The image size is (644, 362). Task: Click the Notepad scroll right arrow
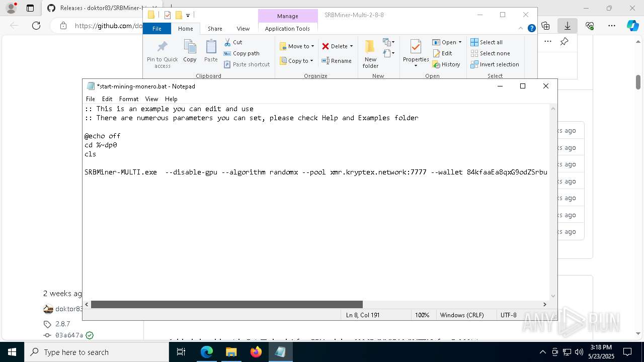544,304
